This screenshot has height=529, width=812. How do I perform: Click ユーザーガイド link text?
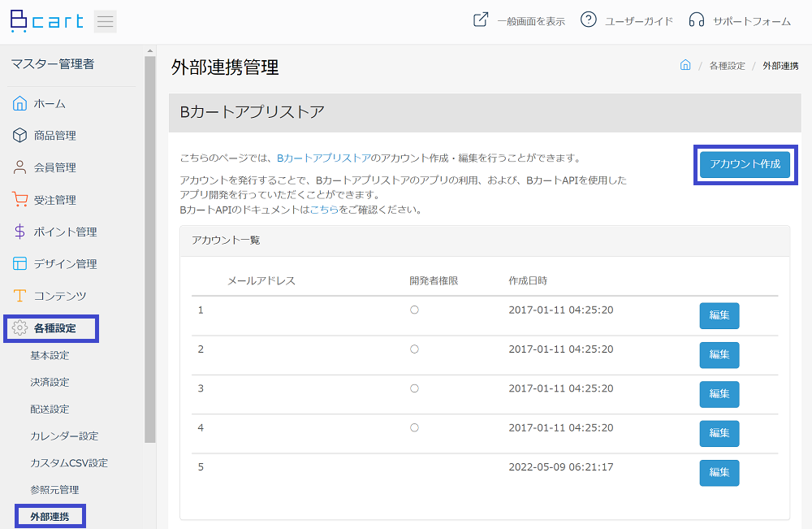tap(639, 21)
